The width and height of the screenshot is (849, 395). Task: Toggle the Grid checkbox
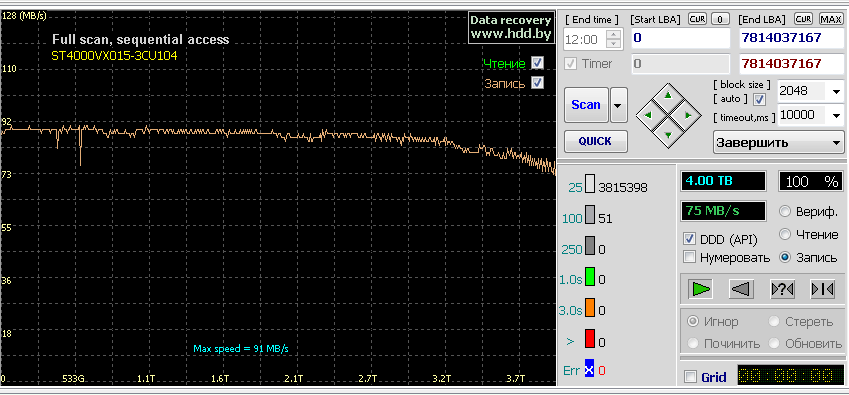690,377
